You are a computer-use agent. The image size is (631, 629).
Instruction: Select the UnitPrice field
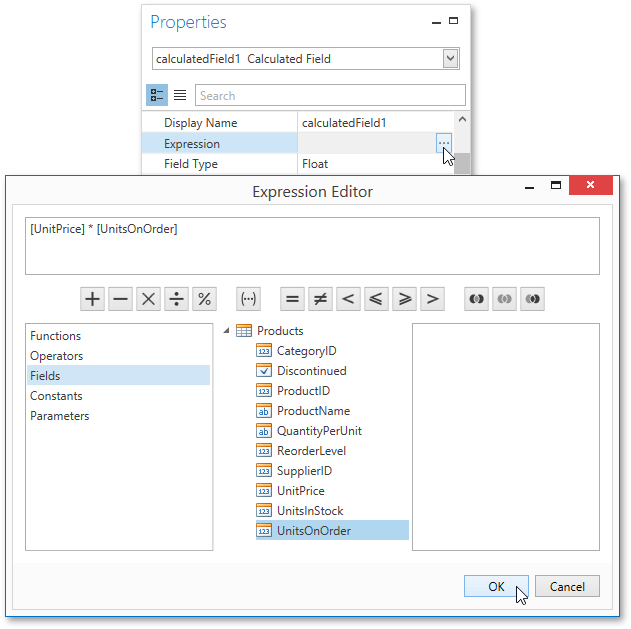coord(301,491)
